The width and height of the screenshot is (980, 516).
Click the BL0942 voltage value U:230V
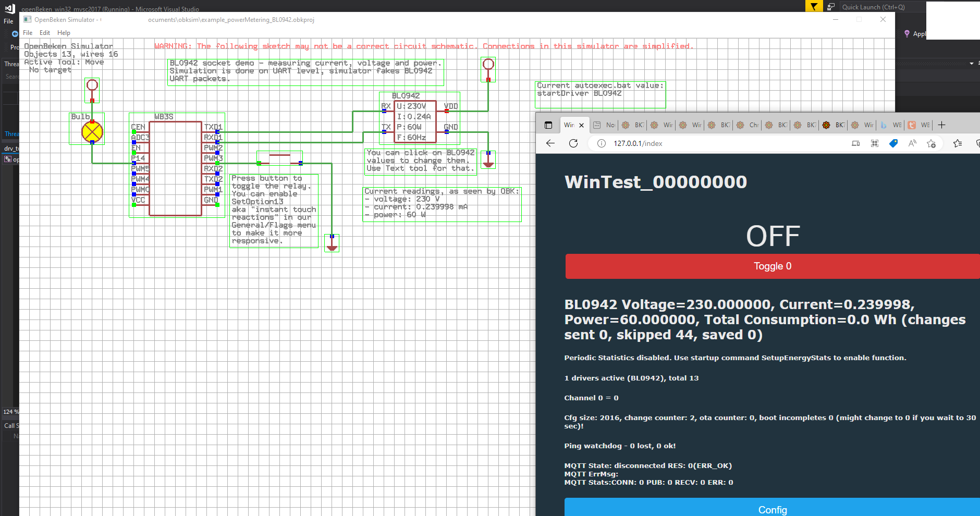pyautogui.click(x=411, y=106)
